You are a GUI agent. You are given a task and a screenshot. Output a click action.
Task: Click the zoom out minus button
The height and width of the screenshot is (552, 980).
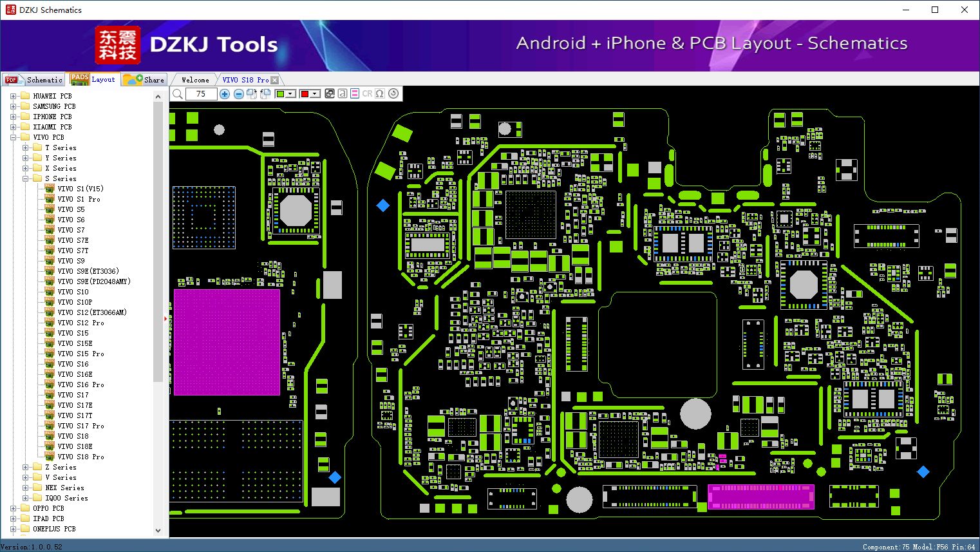click(x=238, y=94)
